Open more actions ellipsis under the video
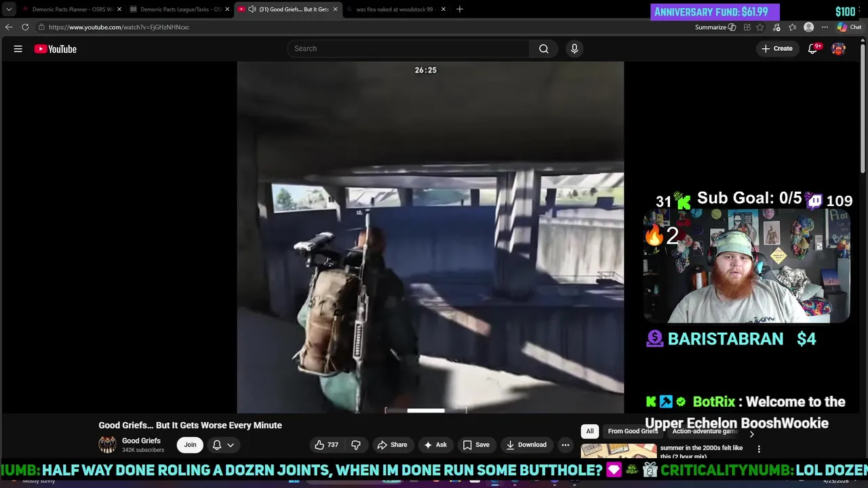Viewport: 868px width, 488px height. 566,445
